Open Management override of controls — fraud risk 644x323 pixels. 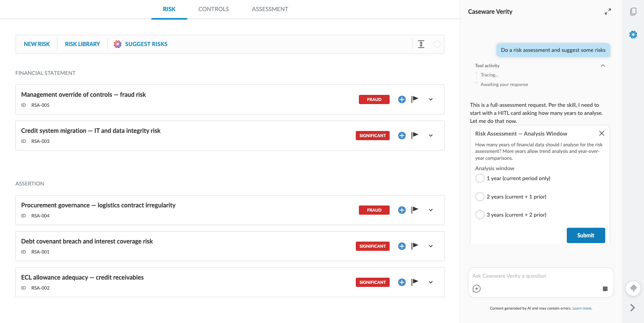coord(83,94)
